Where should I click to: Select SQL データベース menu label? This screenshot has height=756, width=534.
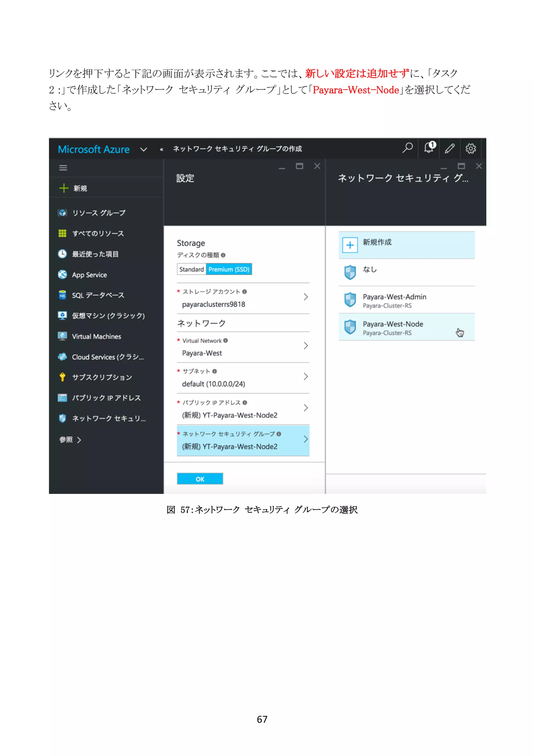(x=98, y=295)
